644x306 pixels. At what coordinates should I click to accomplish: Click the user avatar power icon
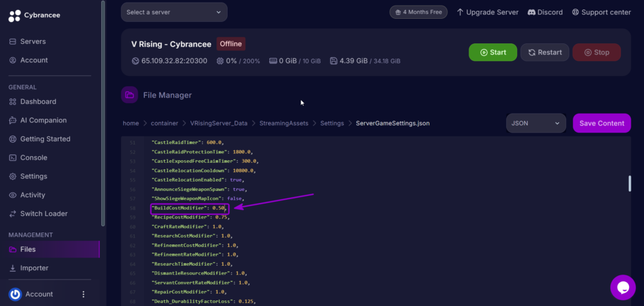[x=15, y=294]
